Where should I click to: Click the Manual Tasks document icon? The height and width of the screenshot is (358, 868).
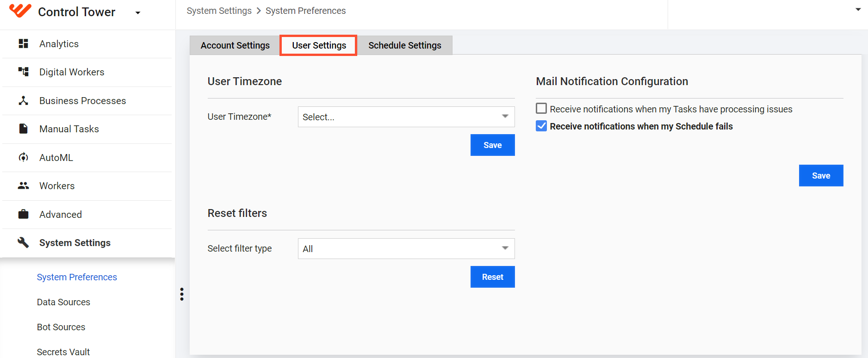pos(23,129)
